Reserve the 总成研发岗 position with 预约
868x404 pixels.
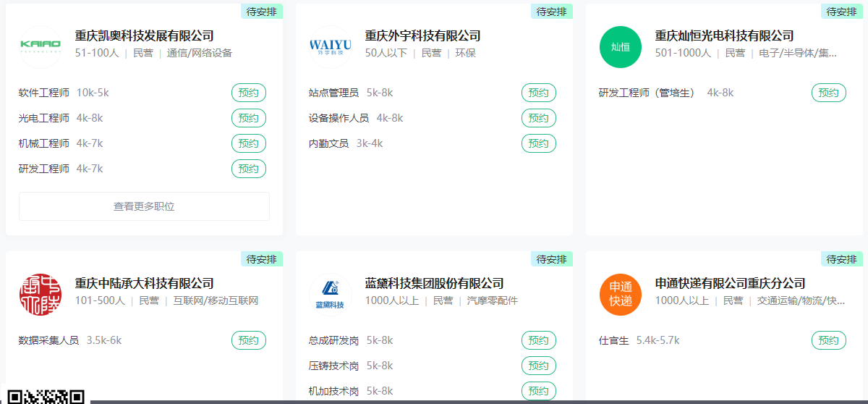[x=539, y=340]
